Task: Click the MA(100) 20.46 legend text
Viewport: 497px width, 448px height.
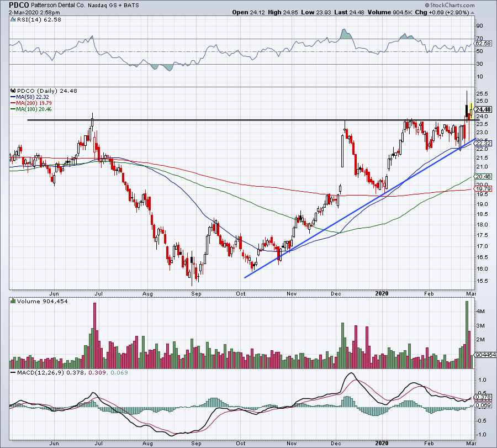Action: point(34,109)
